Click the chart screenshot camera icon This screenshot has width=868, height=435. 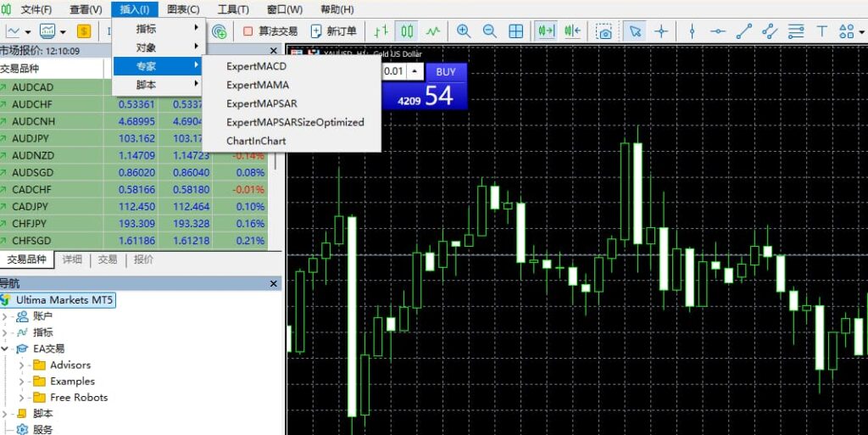604,31
